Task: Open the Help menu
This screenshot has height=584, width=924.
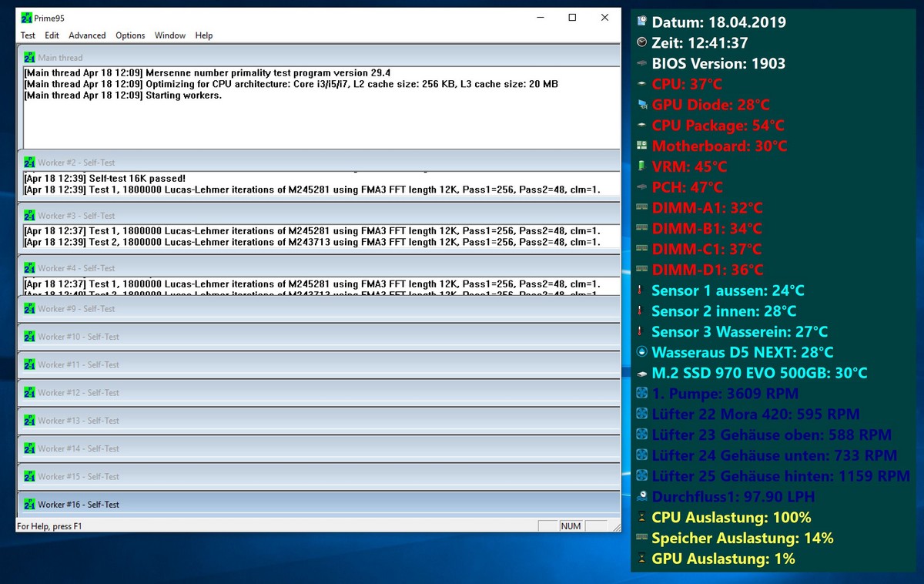Action: click(x=204, y=35)
